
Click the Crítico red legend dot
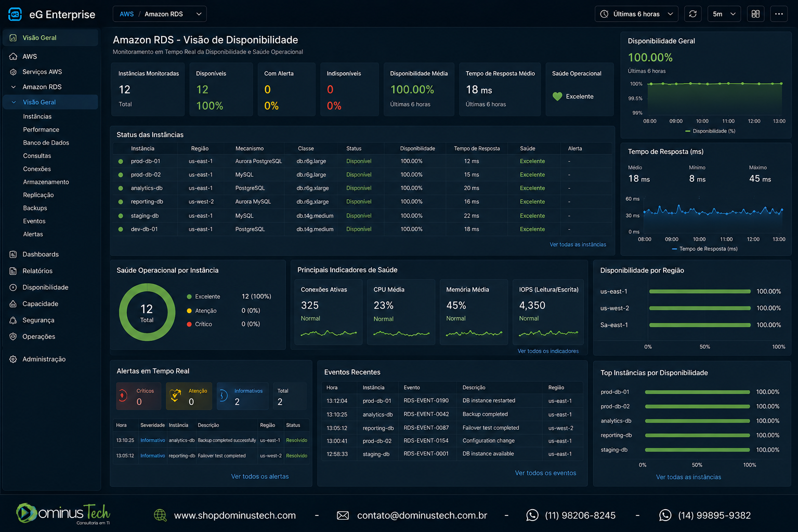pyautogui.click(x=189, y=324)
